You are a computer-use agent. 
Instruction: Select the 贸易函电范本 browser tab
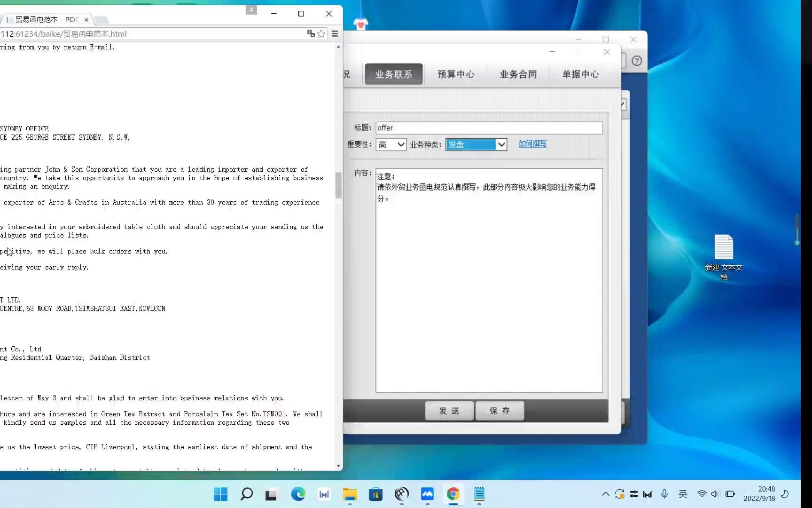pos(47,20)
